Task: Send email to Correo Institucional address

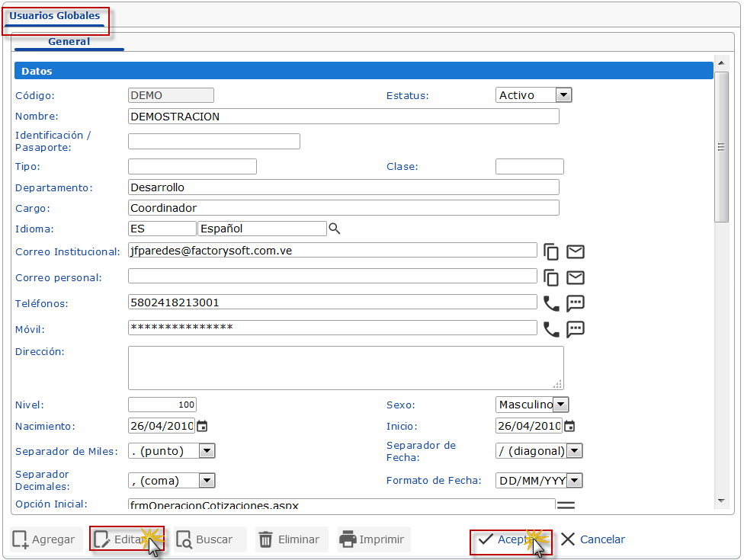Action: point(576,252)
